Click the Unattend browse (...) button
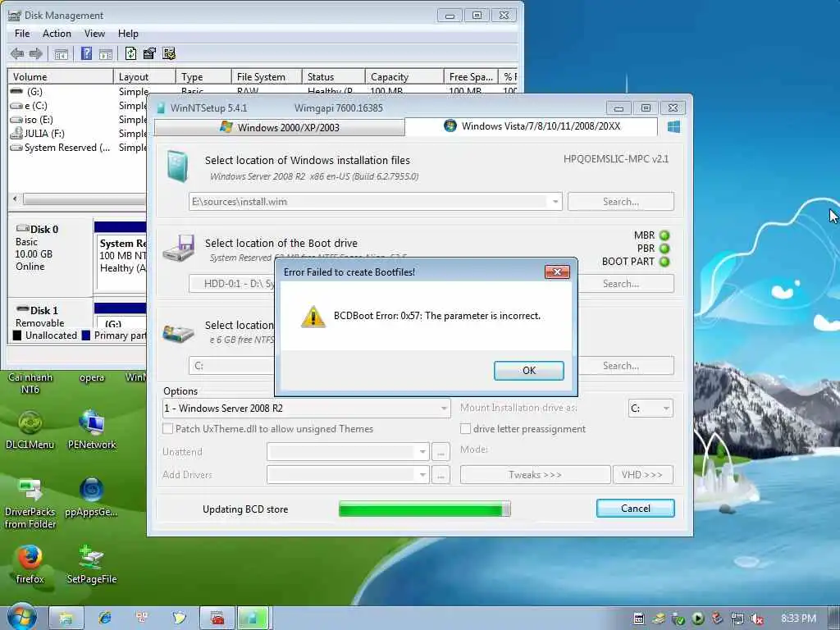Image resolution: width=840 pixels, height=630 pixels. point(441,452)
